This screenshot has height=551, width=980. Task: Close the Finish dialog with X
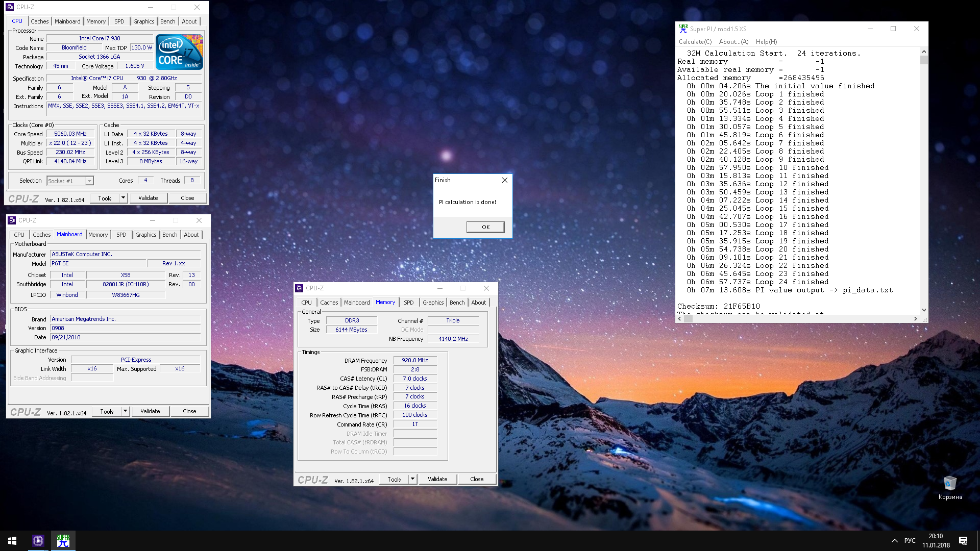tap(504, 180)
